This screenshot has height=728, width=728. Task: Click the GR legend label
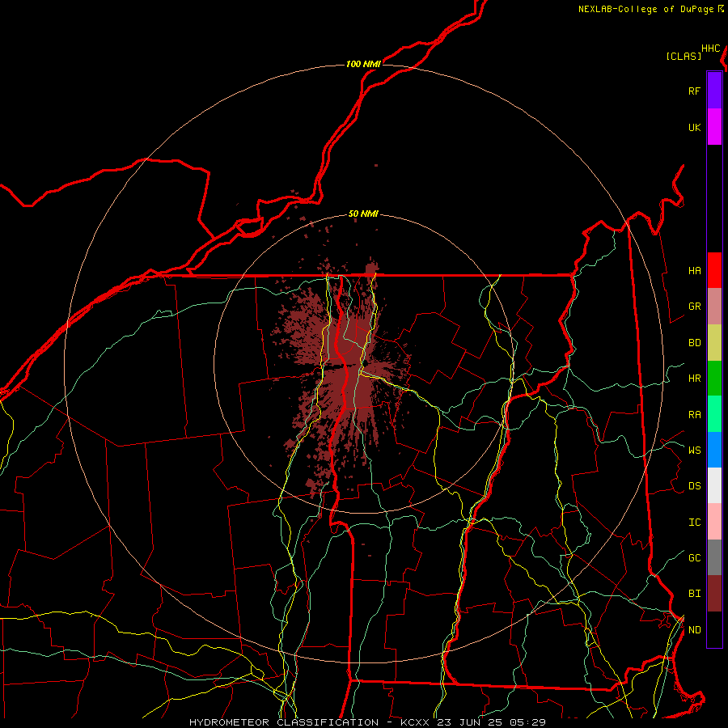pyautogui.click(x=694, y=307)
